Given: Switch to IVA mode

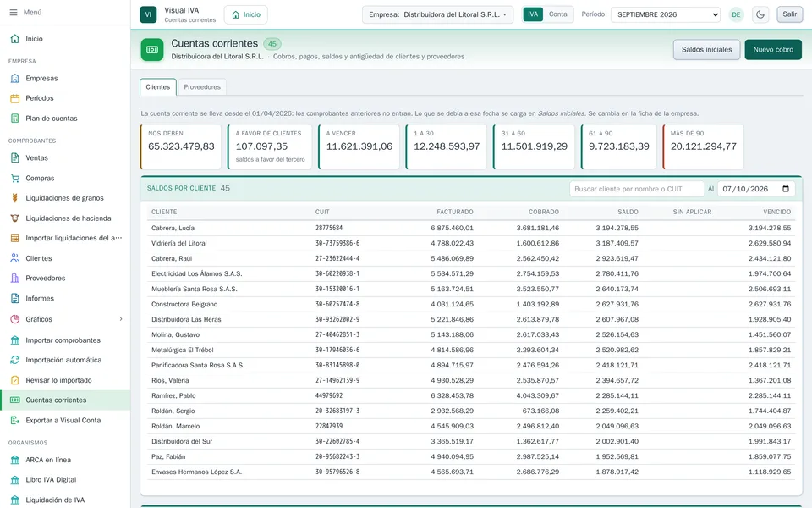Looking at the screenshot, I should pyautogui.click(x=533, y=14).
